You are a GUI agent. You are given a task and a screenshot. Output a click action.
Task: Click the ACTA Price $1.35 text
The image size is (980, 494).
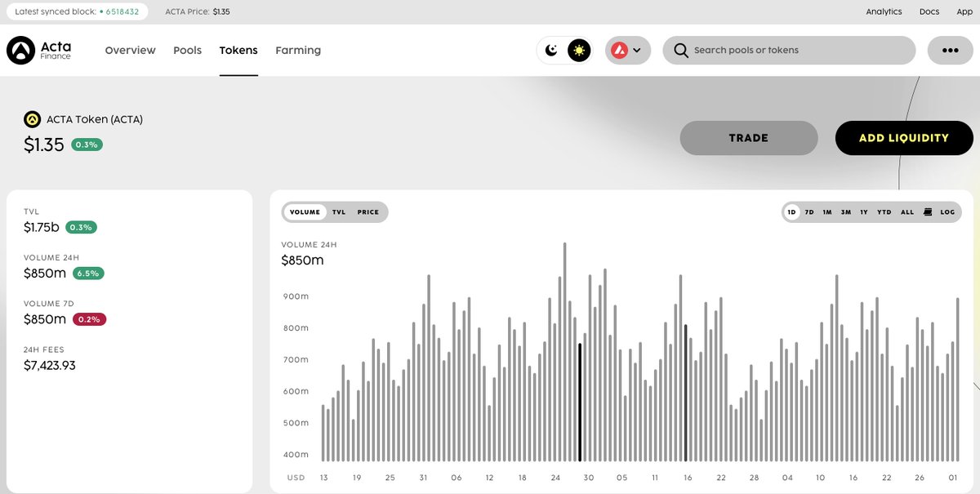click(x=198, y=12)
